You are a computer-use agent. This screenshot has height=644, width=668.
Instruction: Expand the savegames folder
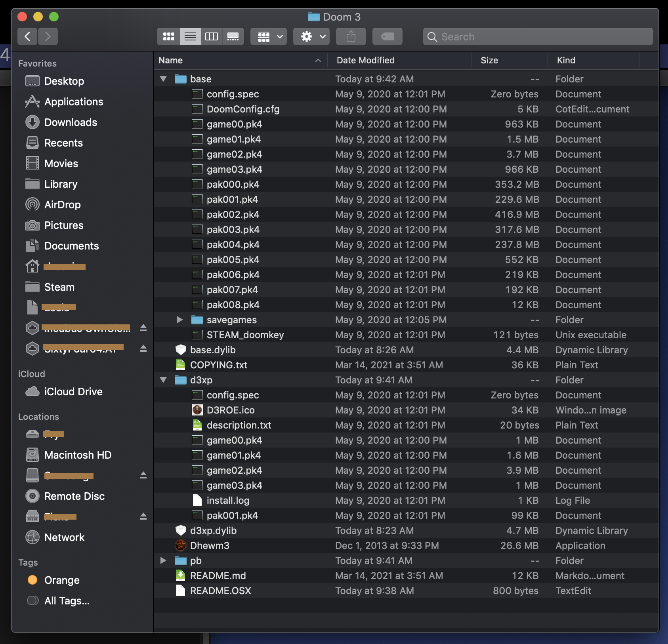179,320
